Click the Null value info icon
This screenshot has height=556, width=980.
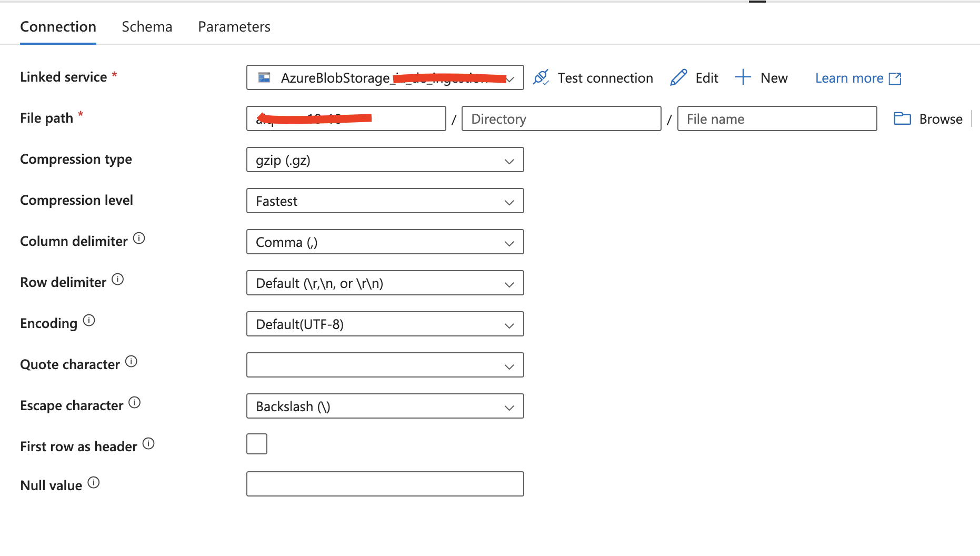94,482
